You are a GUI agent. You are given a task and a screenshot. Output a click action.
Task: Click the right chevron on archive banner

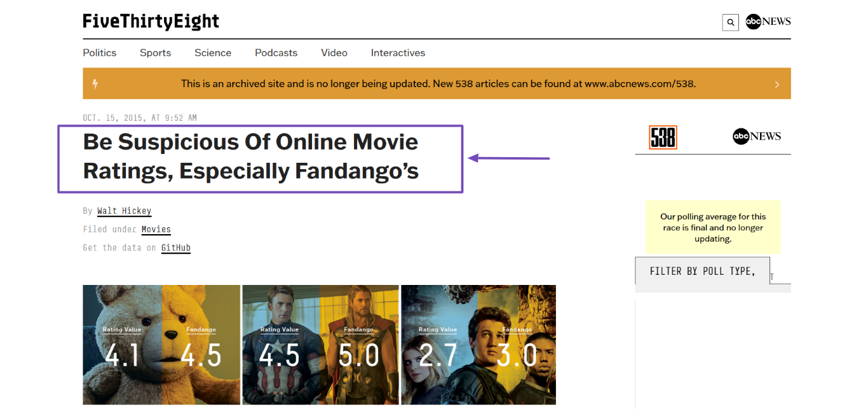coord(776,84)
